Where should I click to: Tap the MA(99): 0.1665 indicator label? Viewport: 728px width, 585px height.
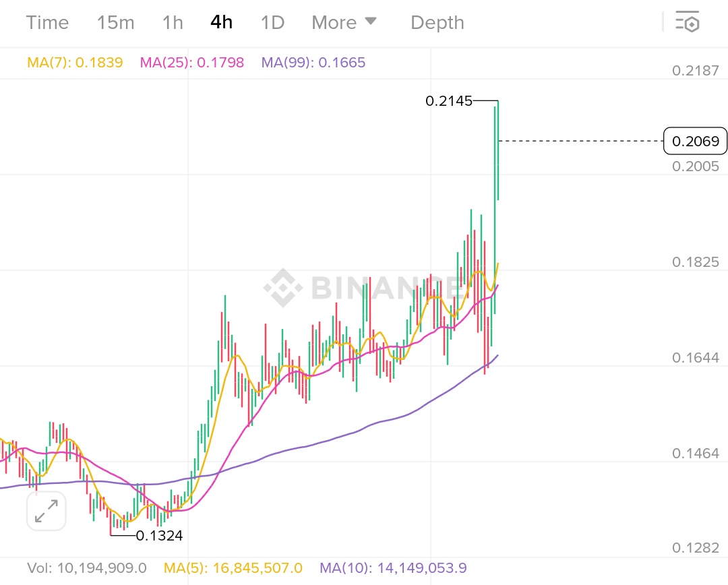(x=313, y=62)
